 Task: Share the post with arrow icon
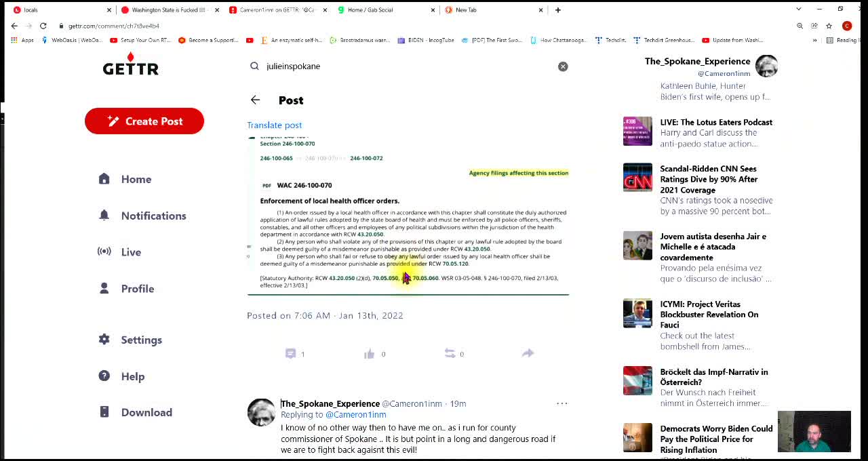(528, 353)
